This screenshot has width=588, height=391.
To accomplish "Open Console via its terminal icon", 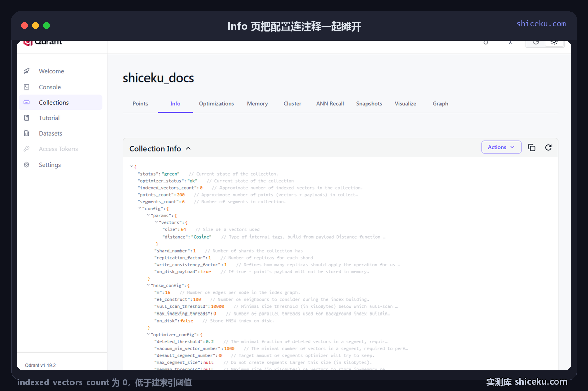I will point(26,87).
